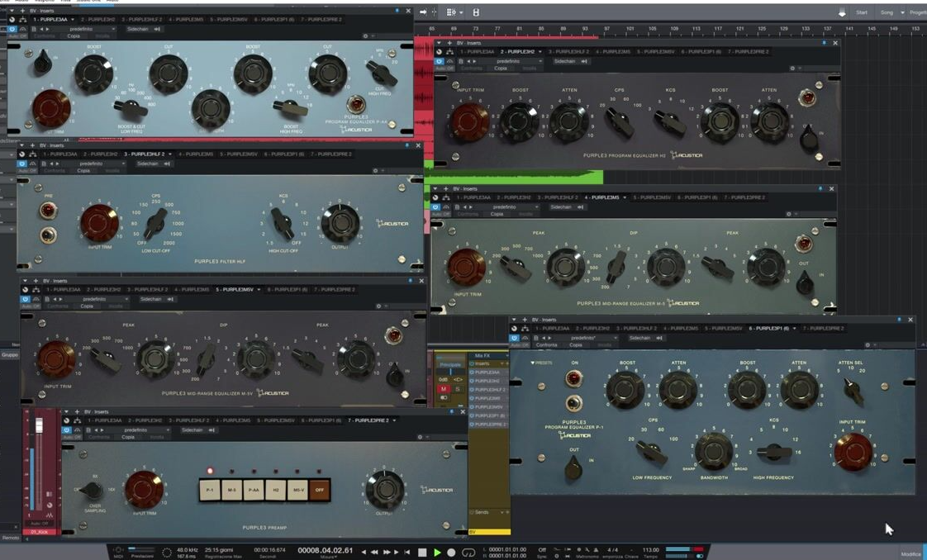Pin the PURPLE3AA plugin window
Viewport: 927px width, 560px height.
[397, 11]
